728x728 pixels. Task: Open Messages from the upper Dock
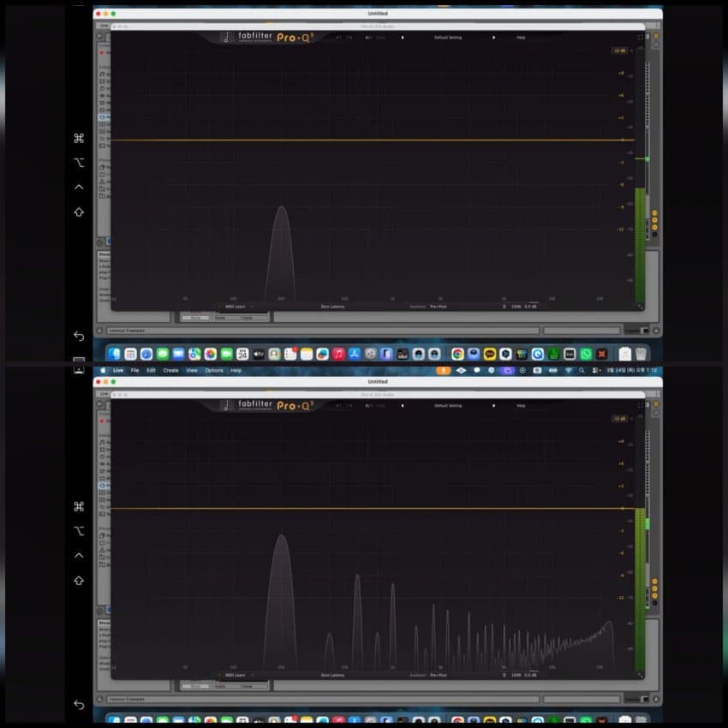coord(163,355)
